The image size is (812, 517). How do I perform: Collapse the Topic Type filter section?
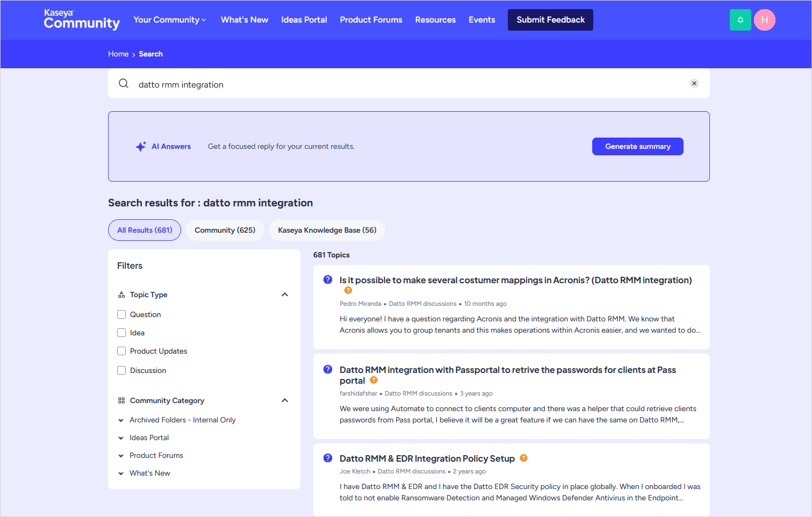click(285, 295)
